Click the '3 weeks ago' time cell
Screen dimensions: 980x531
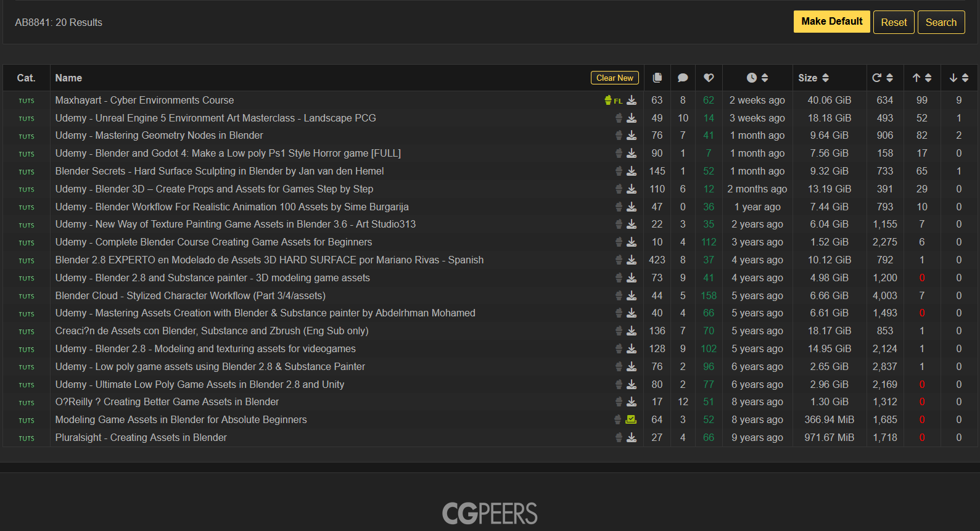[x=757, y=118]
